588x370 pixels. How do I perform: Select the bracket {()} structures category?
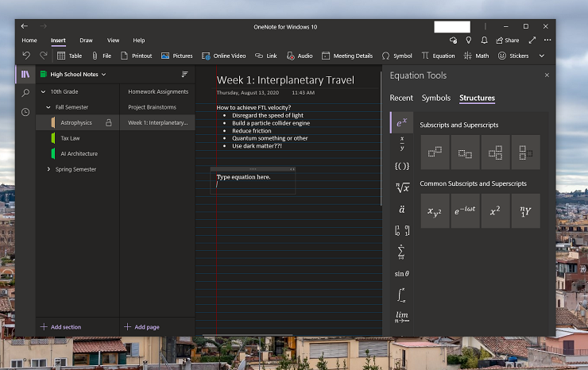tap(402, 166)
